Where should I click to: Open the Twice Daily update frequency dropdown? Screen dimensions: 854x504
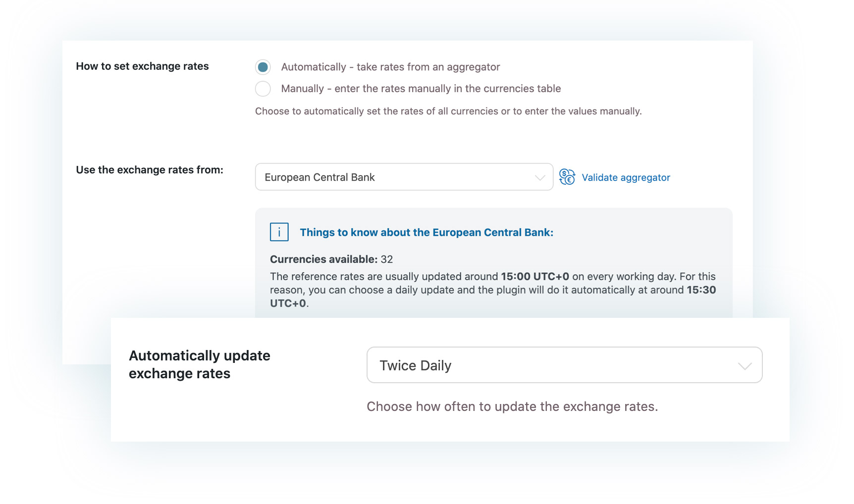click(x=564, y=365)
